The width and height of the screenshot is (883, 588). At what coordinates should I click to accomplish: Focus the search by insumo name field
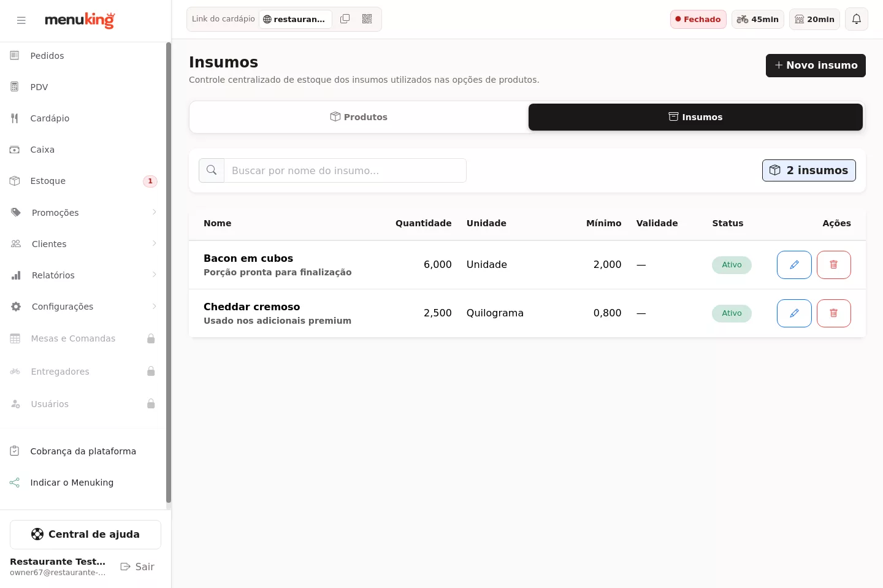345,170
